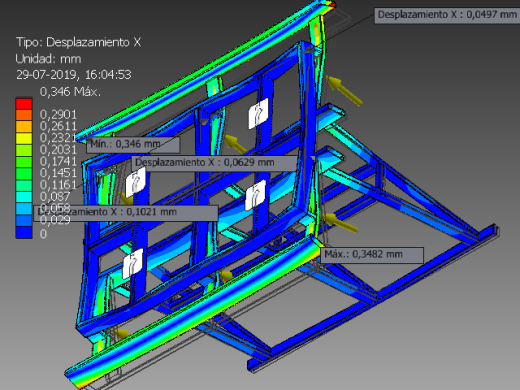This screenshot has width=520, height=390.
Task: Click the red swatch in color legend
Action: pyautogui.click(x=24, y=103)
